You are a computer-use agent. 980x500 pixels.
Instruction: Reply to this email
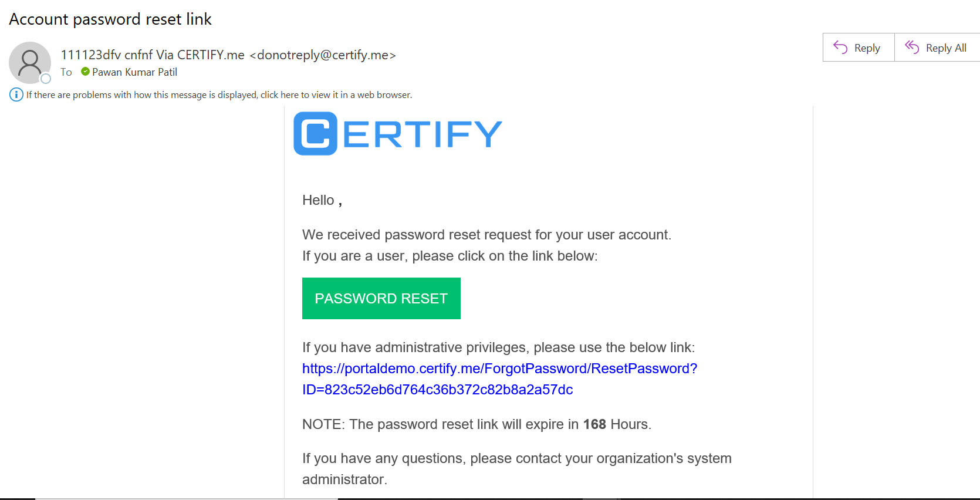point(859,48)
